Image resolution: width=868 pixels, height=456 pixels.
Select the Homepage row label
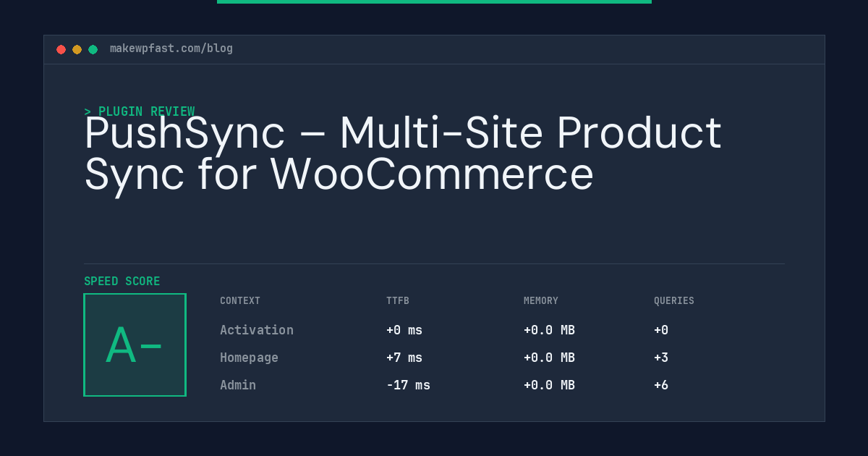[x=249, y=358]
